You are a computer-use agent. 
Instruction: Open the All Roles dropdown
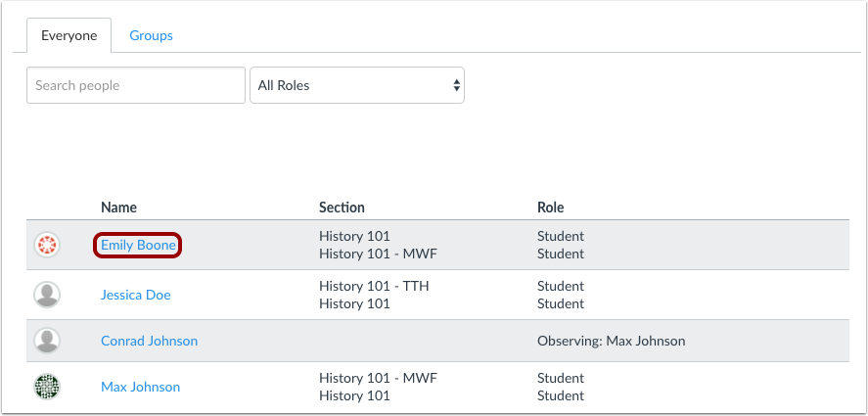point(357,85)
